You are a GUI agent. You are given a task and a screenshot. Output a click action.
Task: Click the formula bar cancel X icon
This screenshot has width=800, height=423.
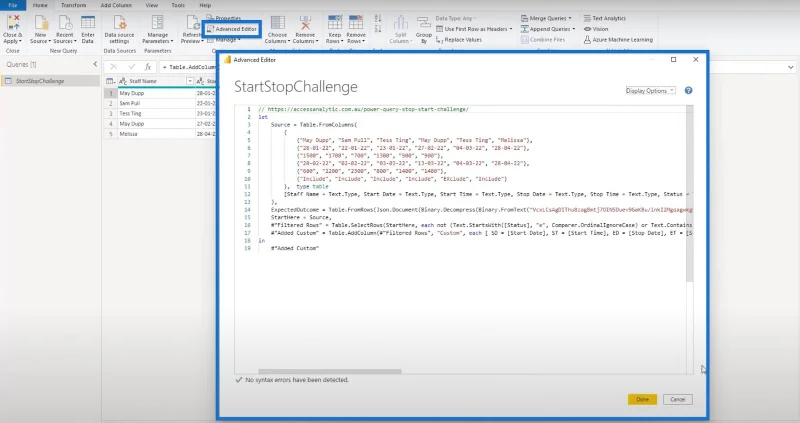coord(113,67)
